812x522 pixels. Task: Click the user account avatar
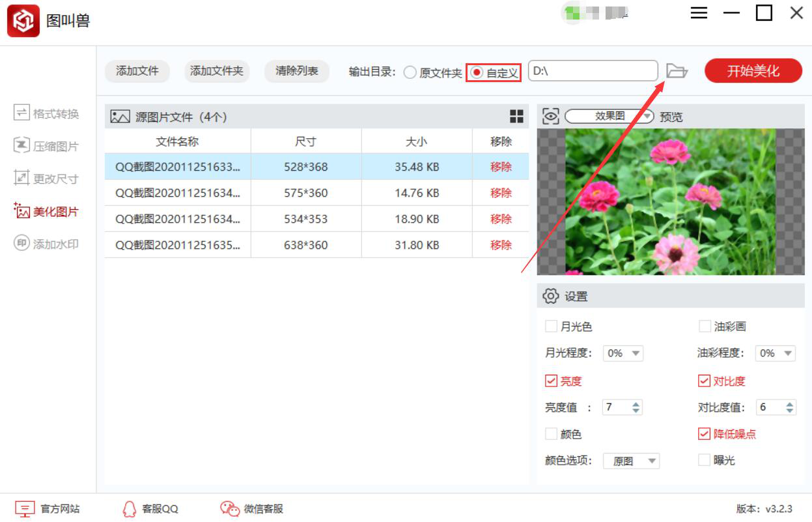[572, 13]
